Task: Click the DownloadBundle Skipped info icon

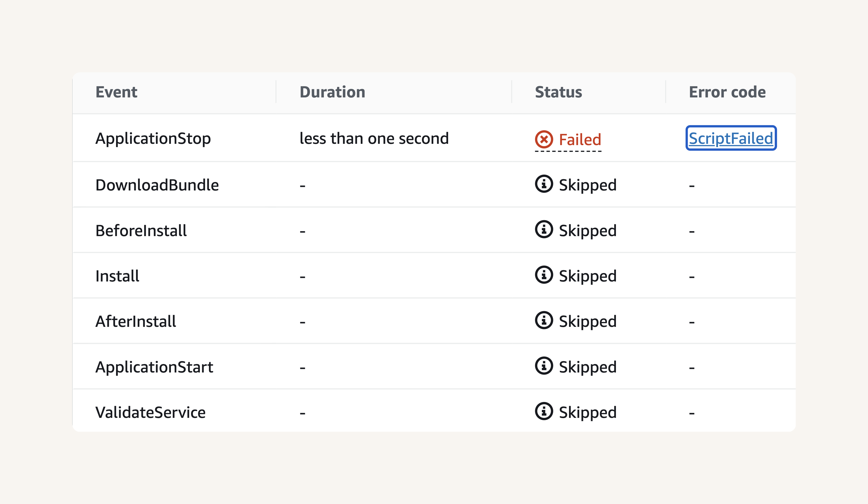Action: (x=544, y=184)
